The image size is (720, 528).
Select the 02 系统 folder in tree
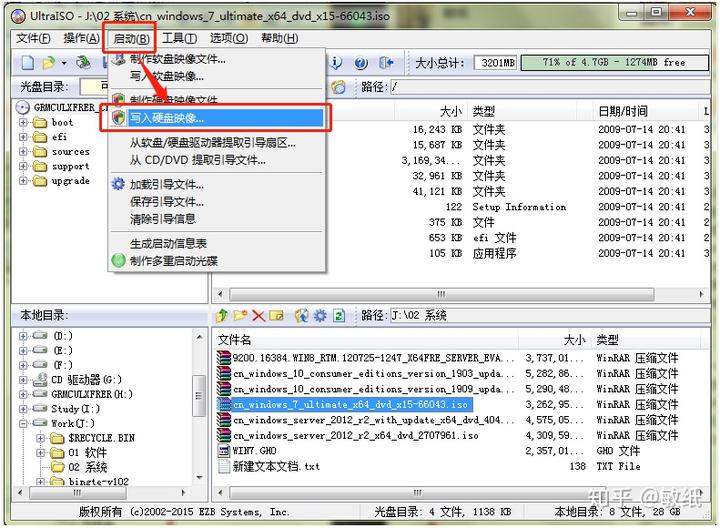87,467
